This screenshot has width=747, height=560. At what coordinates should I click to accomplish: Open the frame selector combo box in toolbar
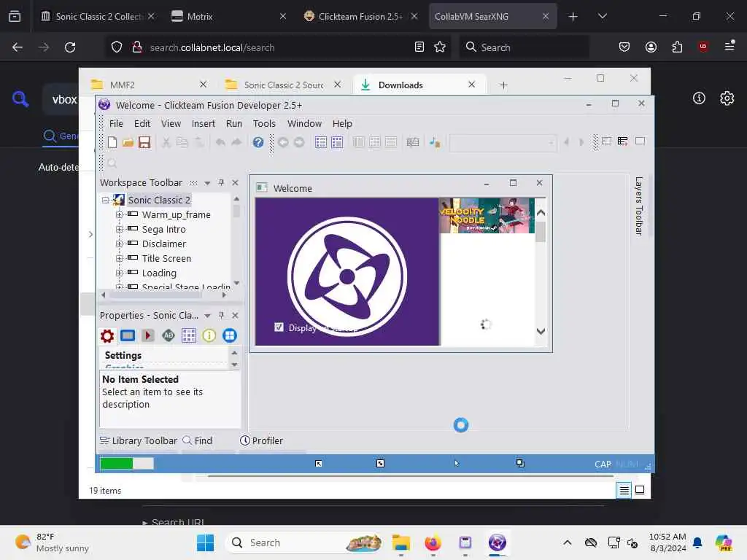(x=503, y=142)
